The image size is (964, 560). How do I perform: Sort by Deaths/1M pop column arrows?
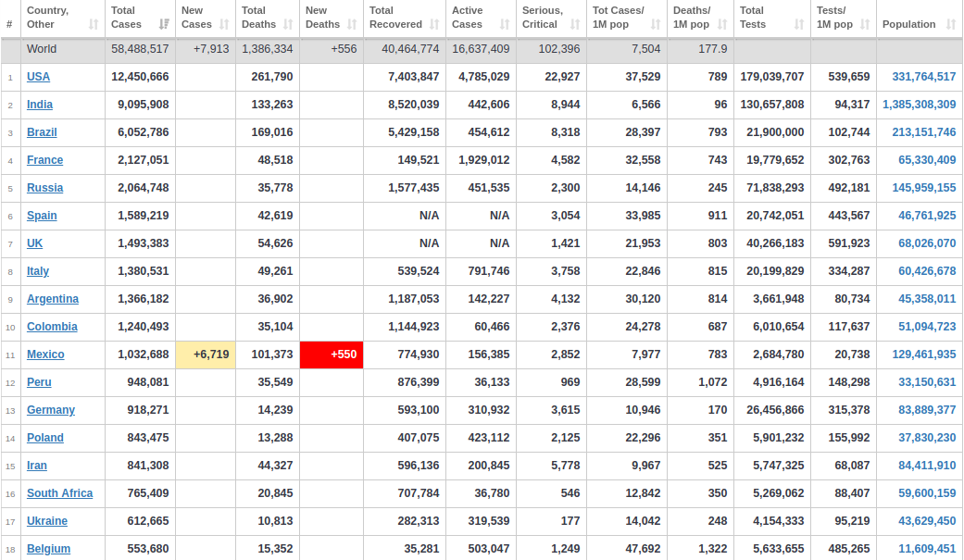(721, 25)
